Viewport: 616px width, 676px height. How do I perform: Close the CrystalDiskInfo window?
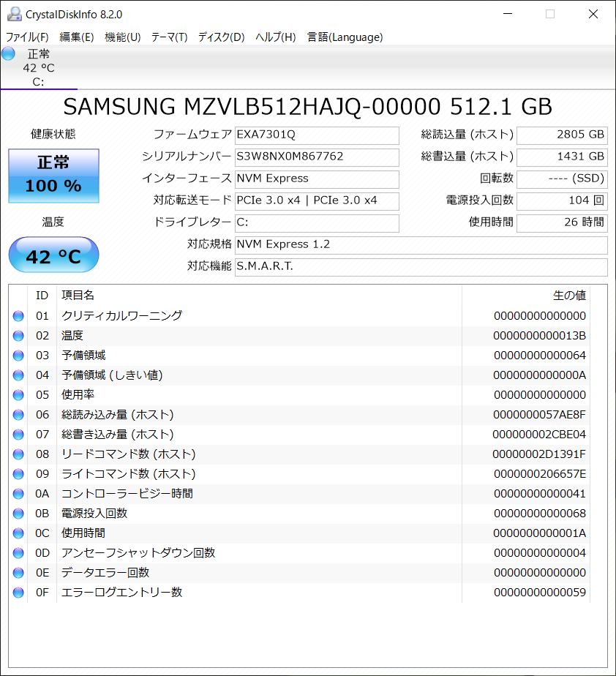pos(593,14)
